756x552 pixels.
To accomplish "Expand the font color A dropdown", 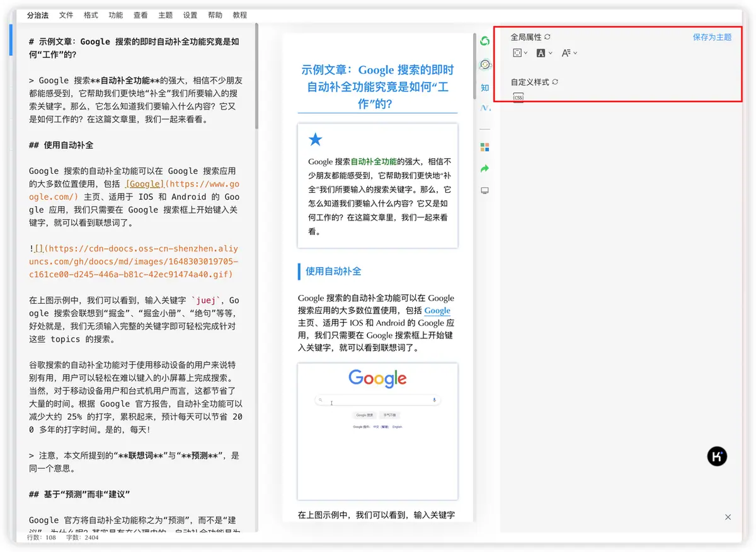I will click(x=544, y=54).
